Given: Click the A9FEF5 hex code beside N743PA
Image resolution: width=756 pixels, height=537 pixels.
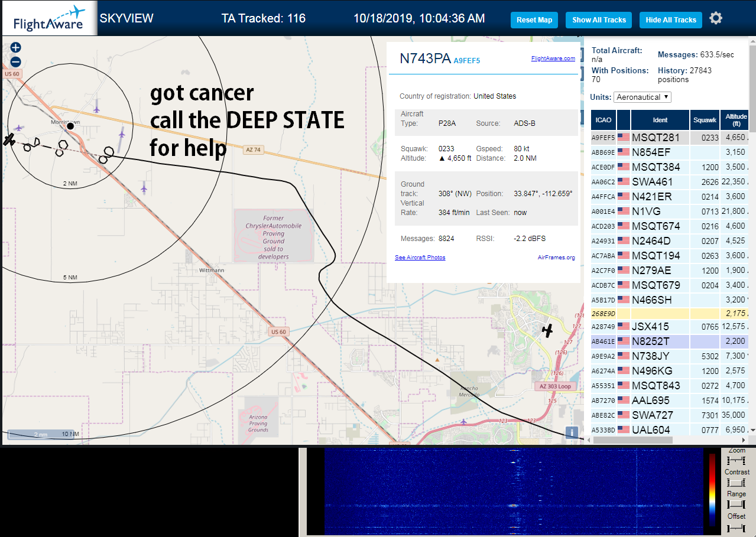Looking at the screenshot, I should (x=467, y=61).
